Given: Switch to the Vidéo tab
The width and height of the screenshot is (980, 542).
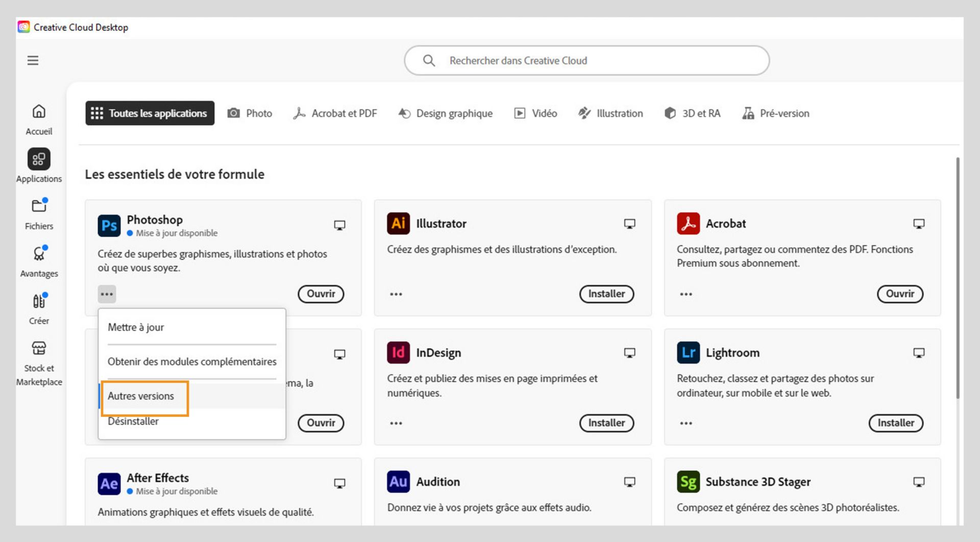Looking at the screenshot, I should [x=535, y=113].
